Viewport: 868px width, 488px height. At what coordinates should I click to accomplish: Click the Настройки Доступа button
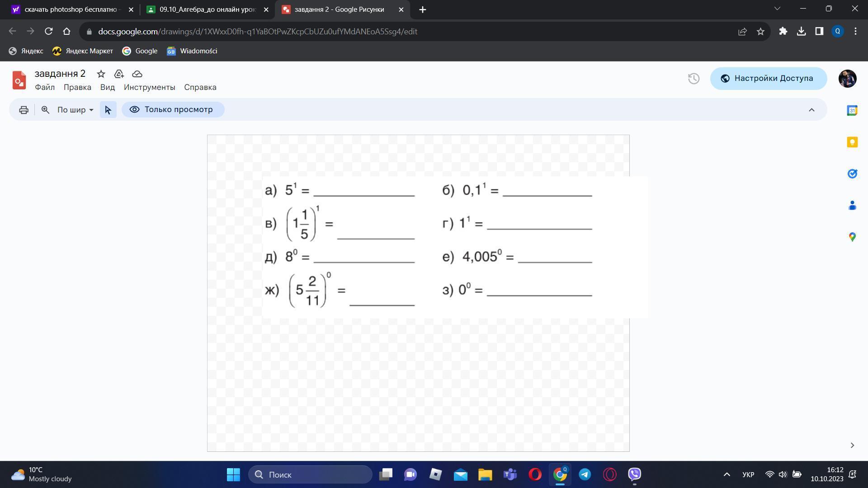(x=768, y=79)
